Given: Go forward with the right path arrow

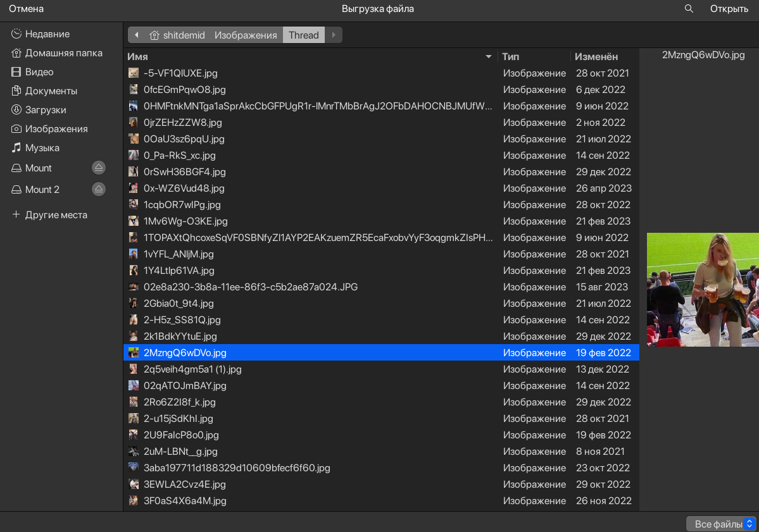Looking at the screenshot, I should [x=334, y=35].
